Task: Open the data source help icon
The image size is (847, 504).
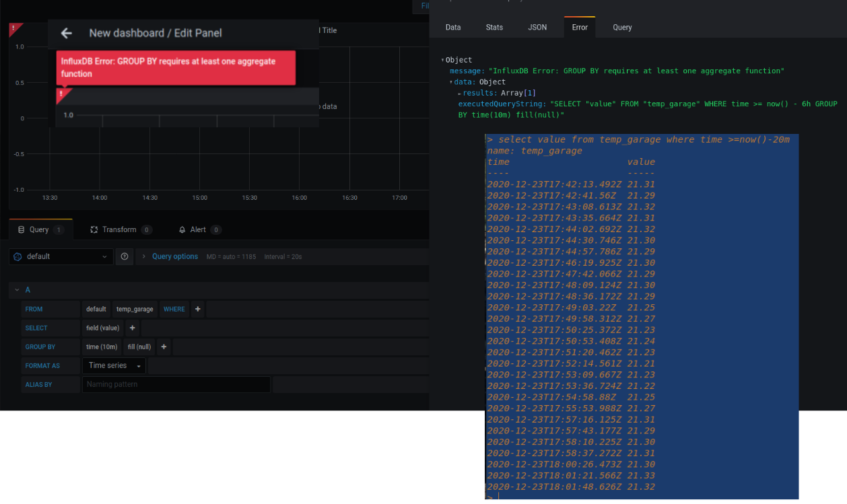Action: click(x=124, y=256)
